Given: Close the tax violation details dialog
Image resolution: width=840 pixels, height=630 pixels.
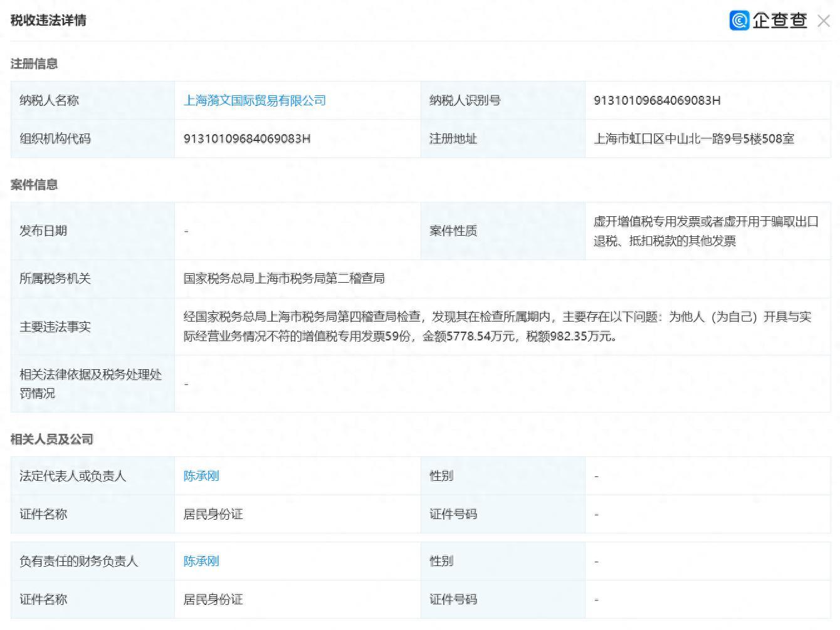Looking at the screenshot, I should pos(824,21).
